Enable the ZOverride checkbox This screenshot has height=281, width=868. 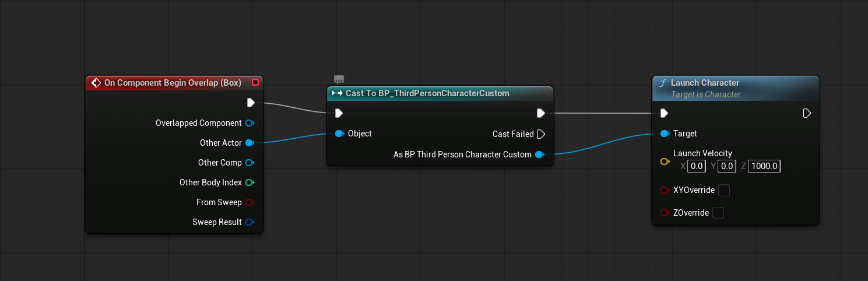tap(718, 213)
